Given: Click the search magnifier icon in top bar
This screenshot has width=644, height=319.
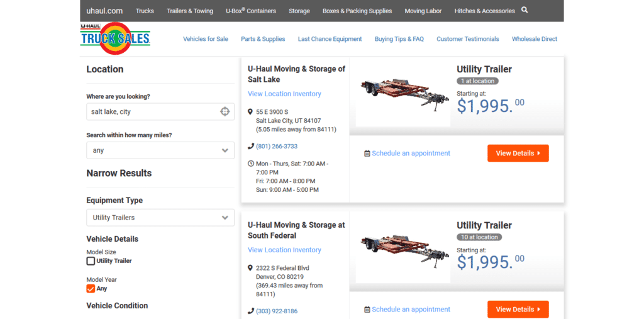Looking at the screenshot, I should tap(525, 10).
